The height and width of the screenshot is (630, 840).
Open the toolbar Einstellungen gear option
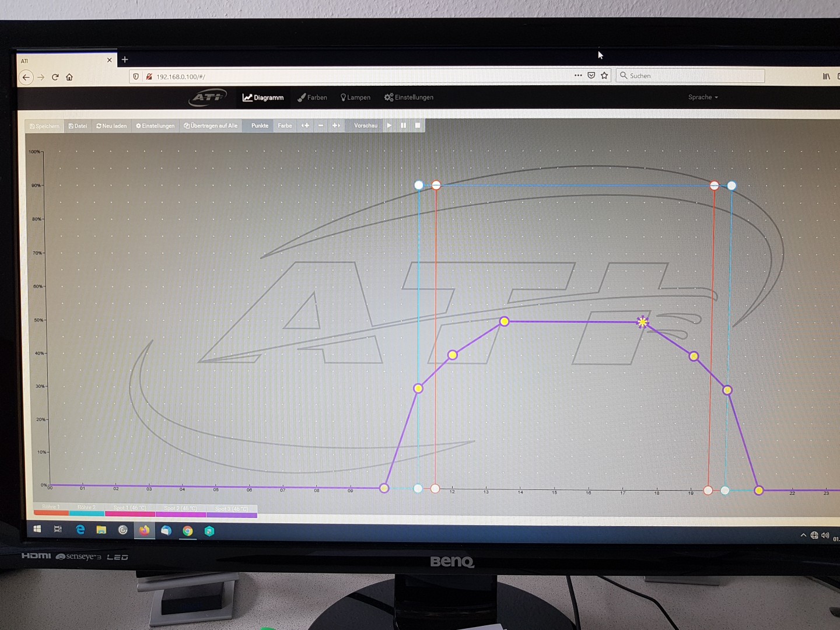(x=155, y=126)
